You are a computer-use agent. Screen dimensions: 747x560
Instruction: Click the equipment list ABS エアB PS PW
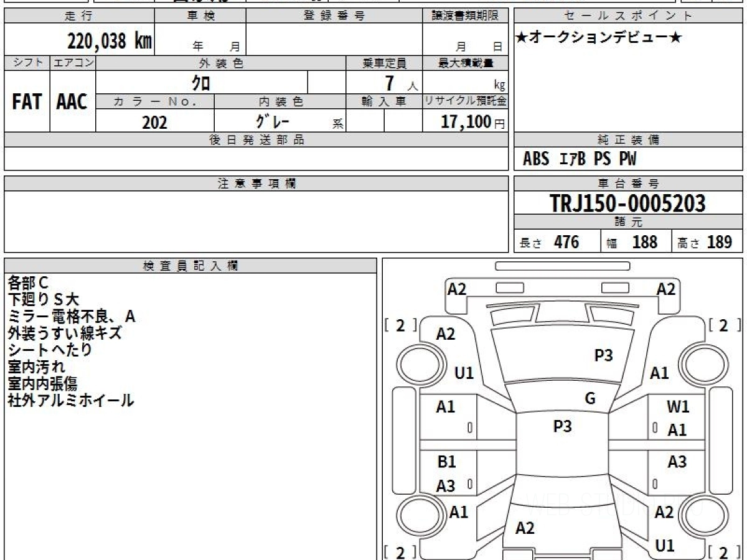(580, 160)
